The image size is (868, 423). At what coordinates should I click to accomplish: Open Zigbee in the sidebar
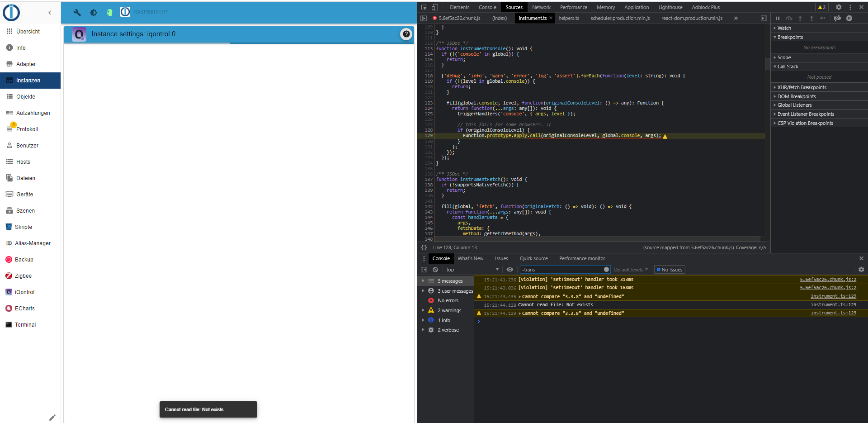pos(30,276)
